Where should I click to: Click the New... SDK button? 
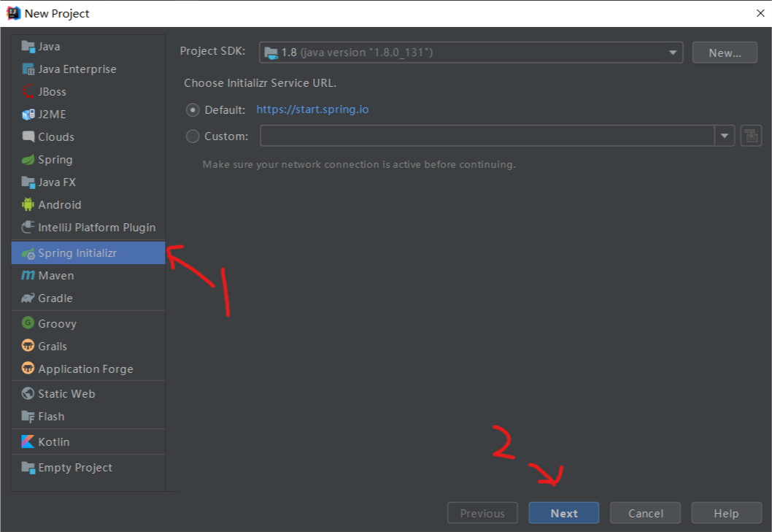click(725, 53)
